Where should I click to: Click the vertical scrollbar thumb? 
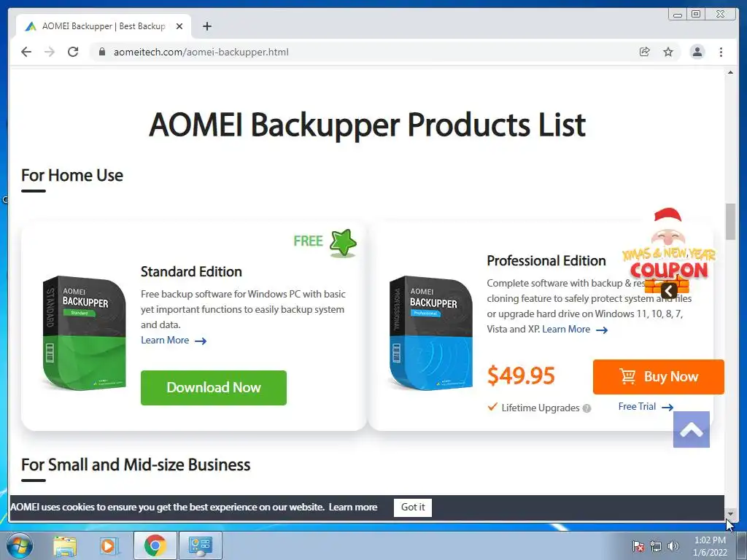click(x=730, y=222)
